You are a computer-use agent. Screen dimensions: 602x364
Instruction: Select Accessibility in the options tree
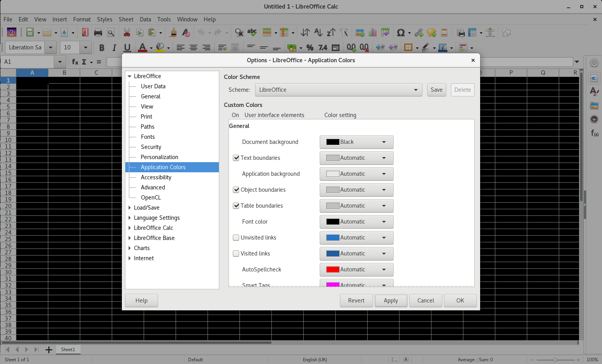coord(156,177)
